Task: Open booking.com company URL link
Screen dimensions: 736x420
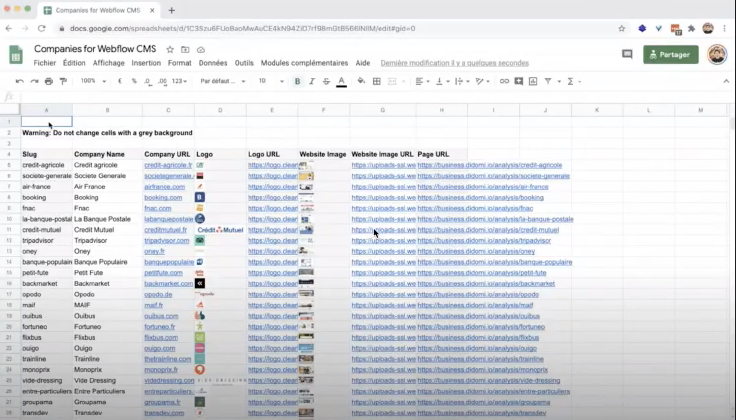Action: coord(163,198)
